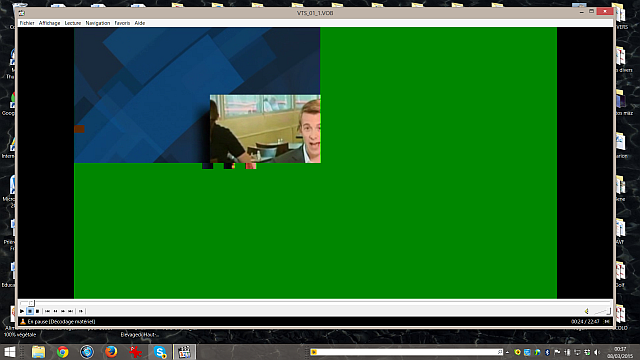Open the Fichier menu

tap(27, 23)
